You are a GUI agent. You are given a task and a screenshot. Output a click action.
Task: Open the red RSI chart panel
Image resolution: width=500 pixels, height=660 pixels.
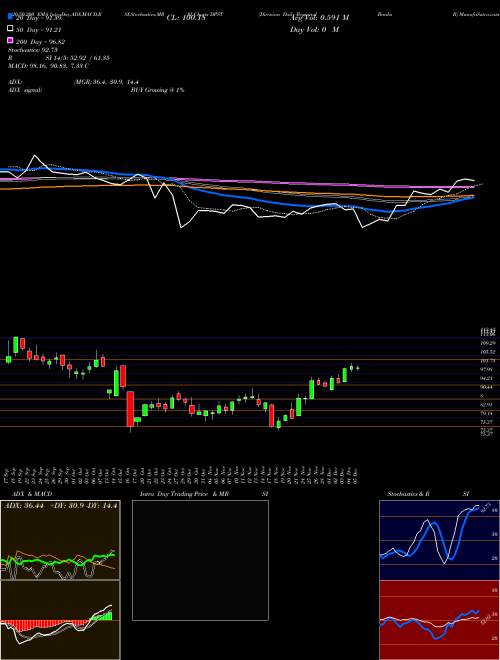[x=439, y=620]
